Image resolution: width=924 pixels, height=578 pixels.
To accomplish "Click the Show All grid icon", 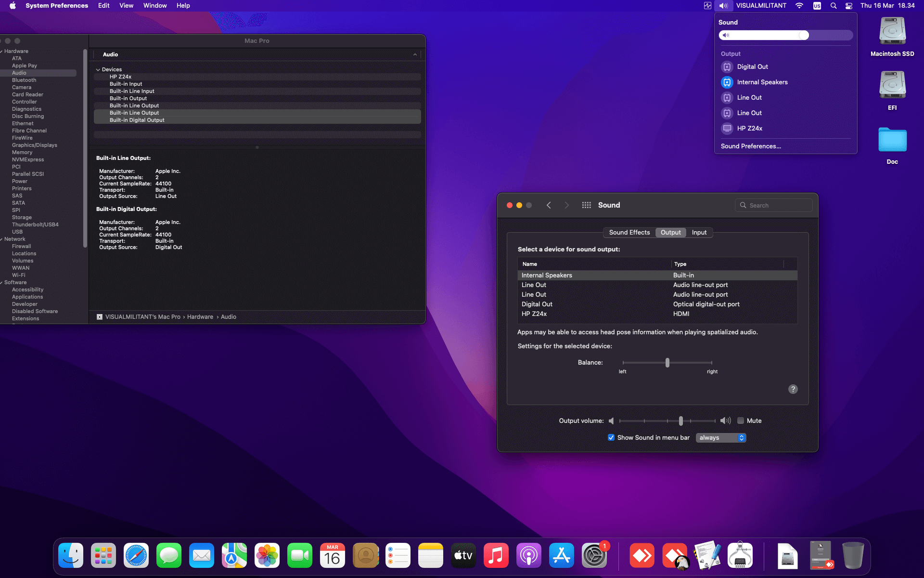I will tap(586, 205).
